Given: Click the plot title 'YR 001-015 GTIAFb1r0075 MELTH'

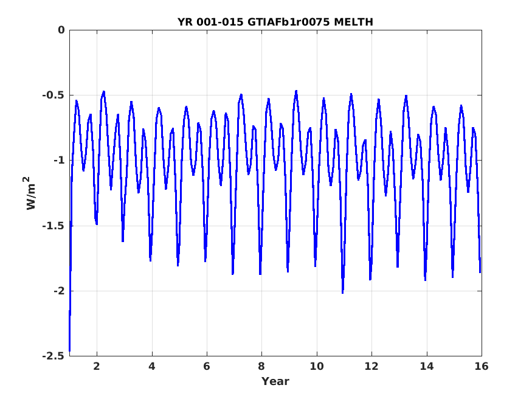Looking at the screenshot, I should coord(275,22).
